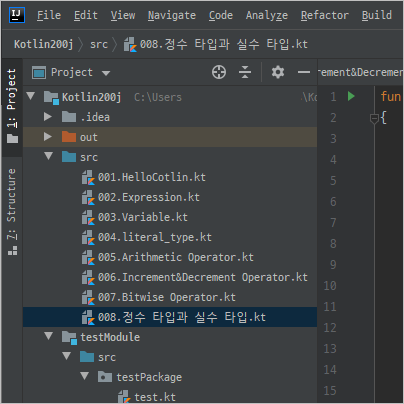The height and width of the screenshot is (404, 404).
Task: Select 002.Expression.kt in tree
Action: coord(170,197)
